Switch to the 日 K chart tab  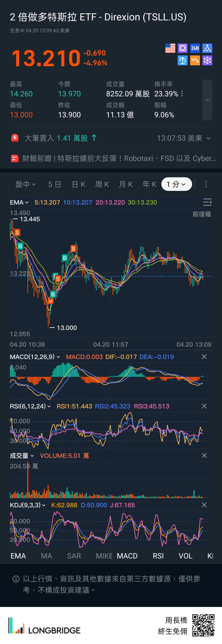point(78,184)
